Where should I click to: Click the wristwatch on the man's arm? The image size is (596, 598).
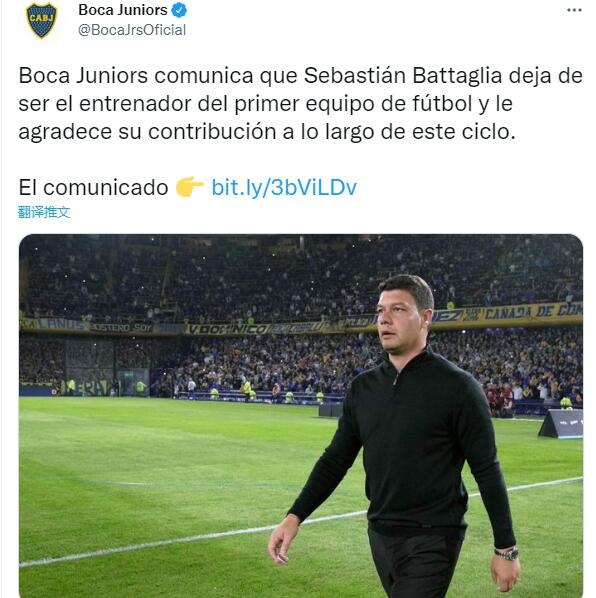coord(506,554)
